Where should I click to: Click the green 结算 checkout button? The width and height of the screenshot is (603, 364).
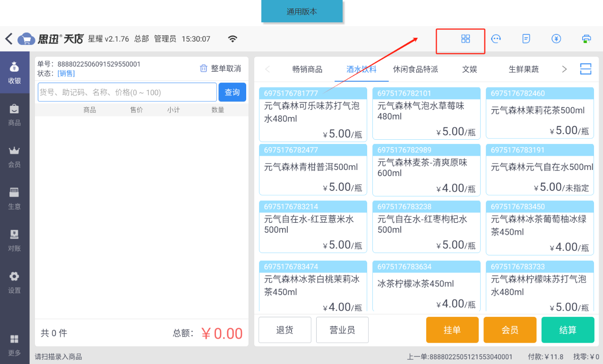[x=568, y=330]
